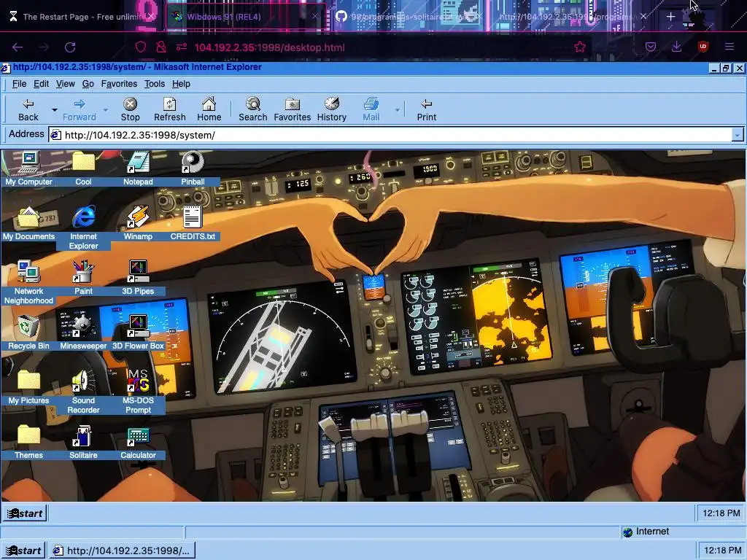Open the My Pictures folder
The height and width of the screenshot is (560, 747).
pyautogui.click(x=28, y=387)
